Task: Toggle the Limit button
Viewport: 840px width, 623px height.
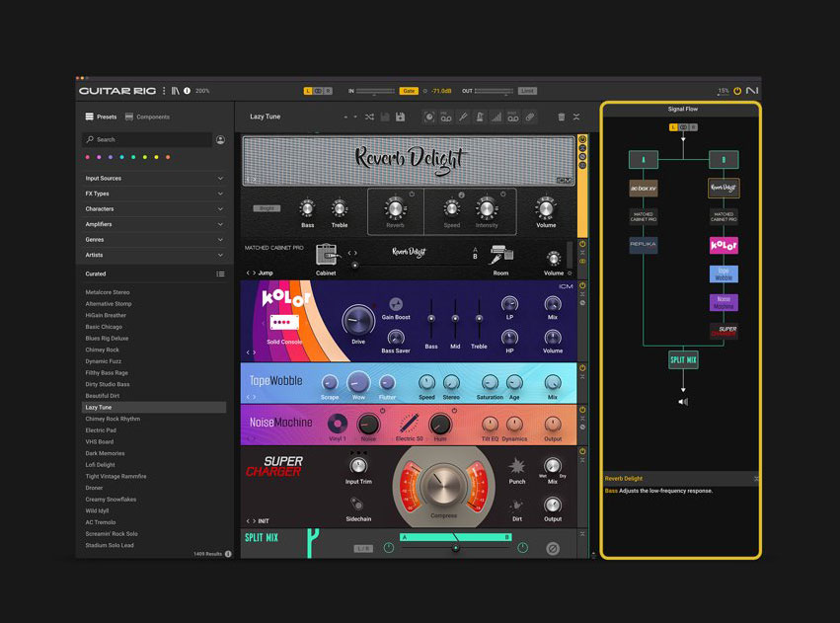Action: click(527, 91)
